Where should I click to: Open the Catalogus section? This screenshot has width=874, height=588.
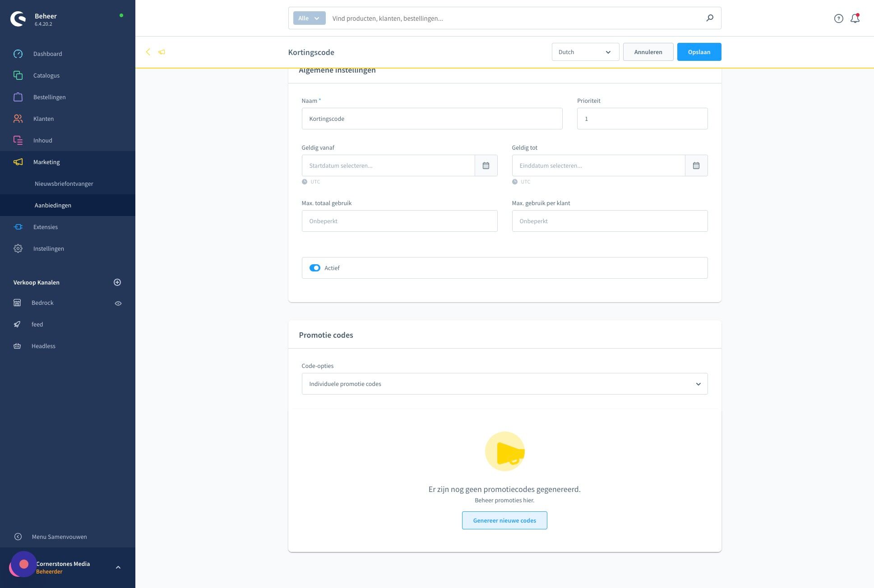[46, 75]
